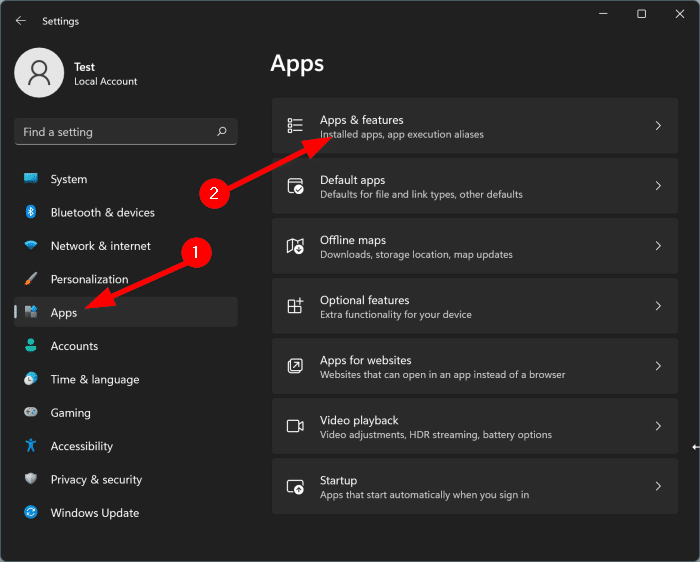This screenshot has height=562, width=700.
Task: Open the Offline maps settings
Action: pyautogui.click(x=474, y=246)
